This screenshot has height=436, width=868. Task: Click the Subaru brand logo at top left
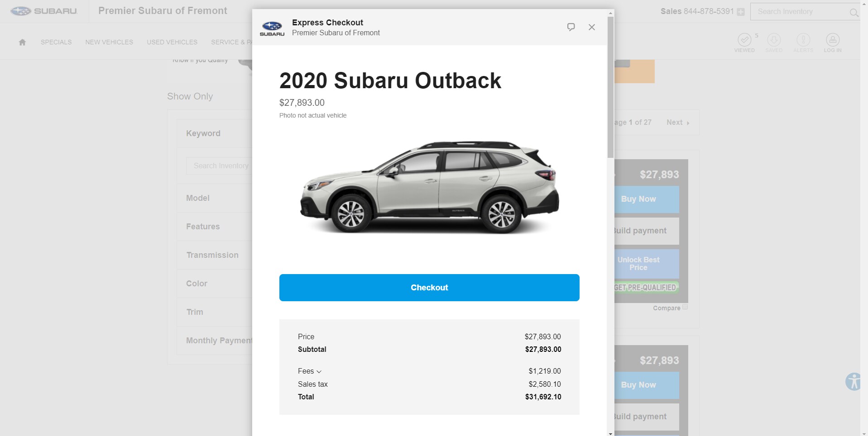(44, 11)
